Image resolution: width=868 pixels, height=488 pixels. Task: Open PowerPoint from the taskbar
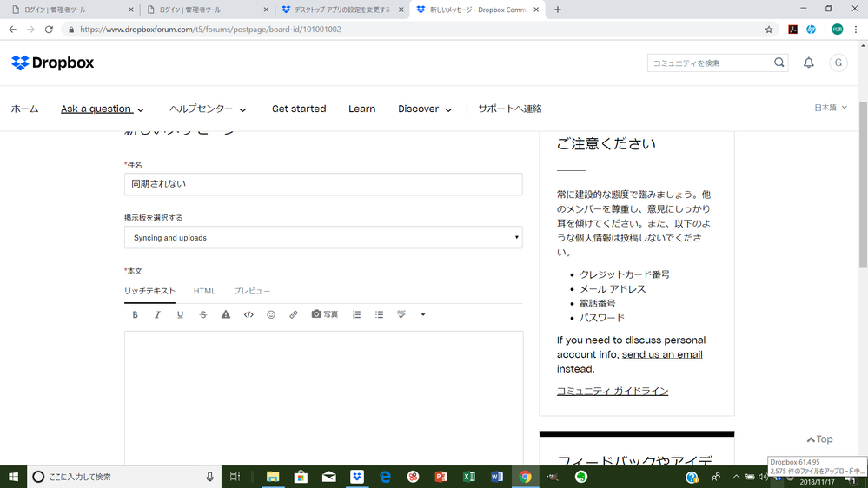click(x=441, y=477)
